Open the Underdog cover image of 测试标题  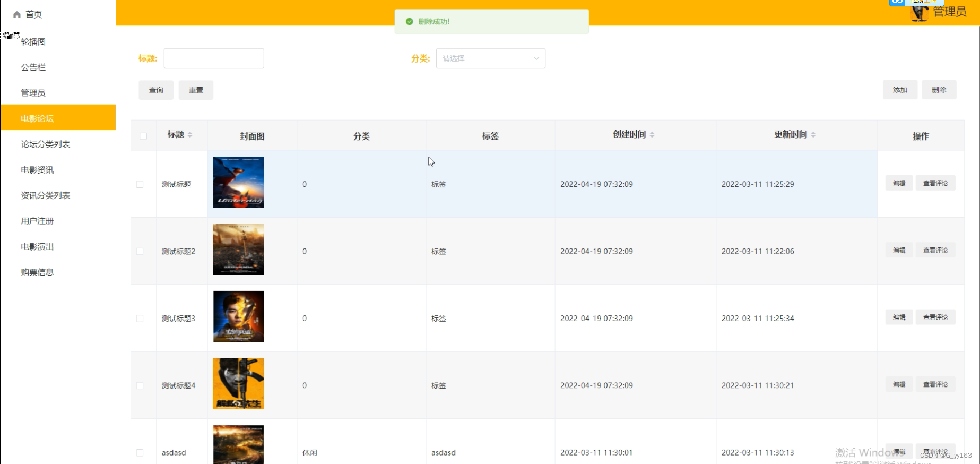click(x=238, y=182)
